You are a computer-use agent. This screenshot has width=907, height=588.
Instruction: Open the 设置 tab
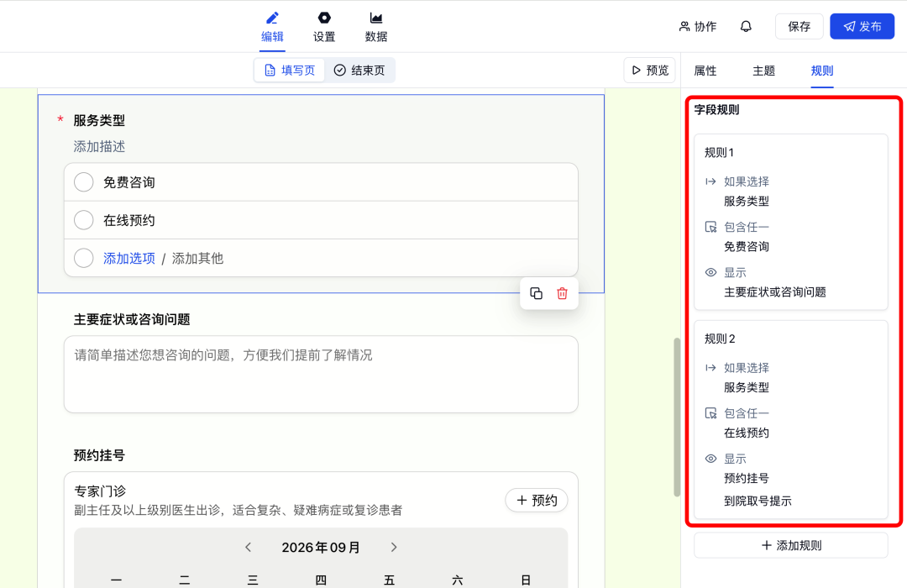click(324, 27)
